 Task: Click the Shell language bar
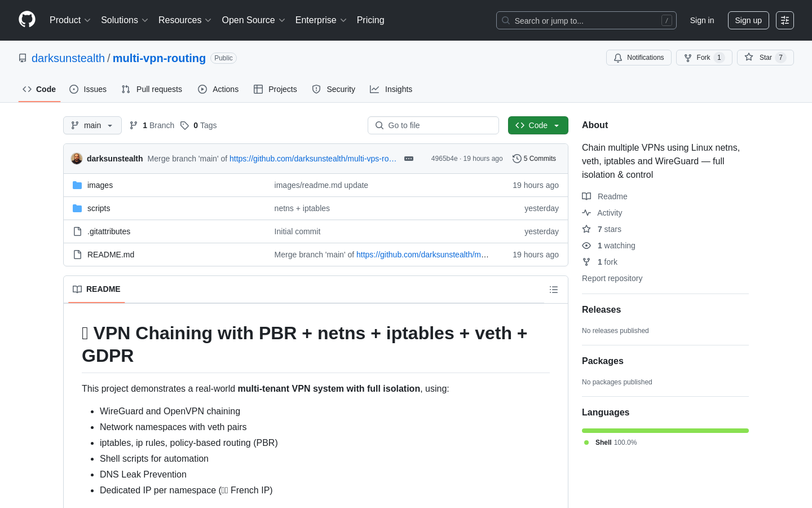665,431
